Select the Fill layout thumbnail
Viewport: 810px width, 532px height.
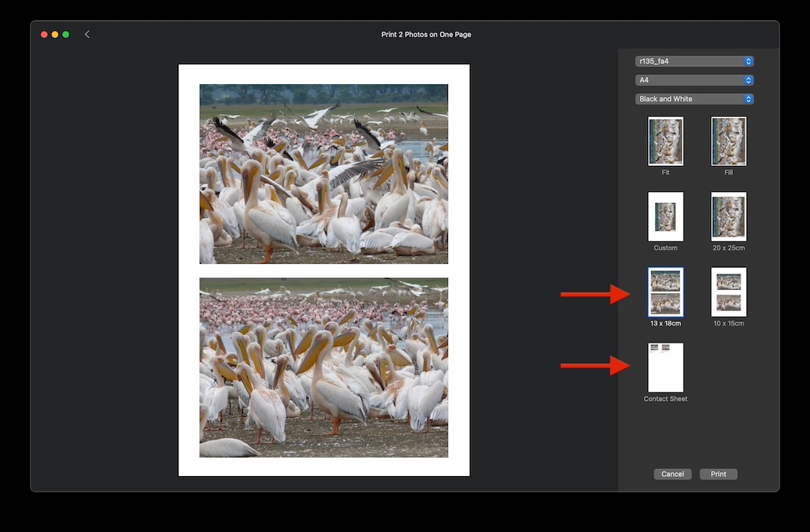point(728,141)
